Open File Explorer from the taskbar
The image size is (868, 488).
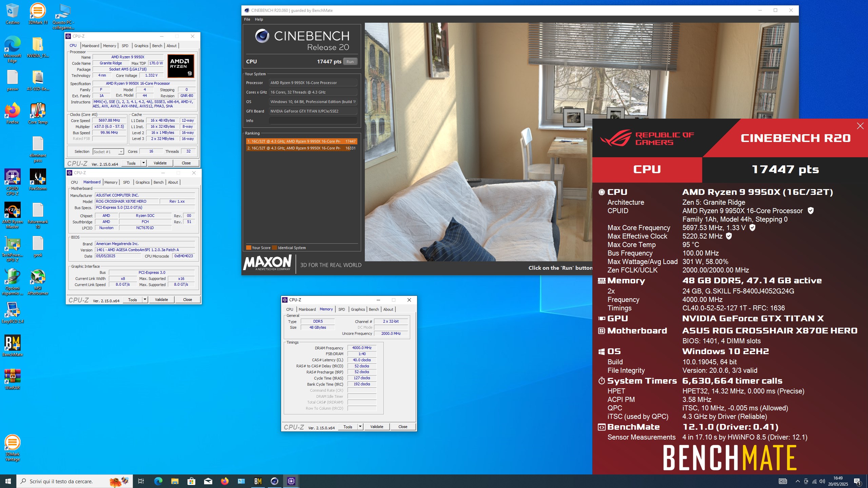pyautogui.click(x=175, y=481)
